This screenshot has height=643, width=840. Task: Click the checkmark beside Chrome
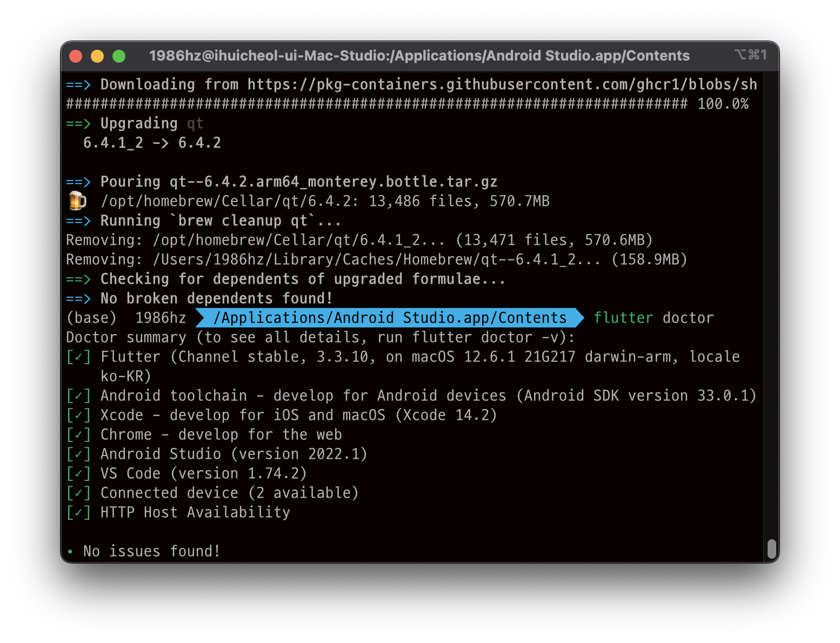pos(78,435)
